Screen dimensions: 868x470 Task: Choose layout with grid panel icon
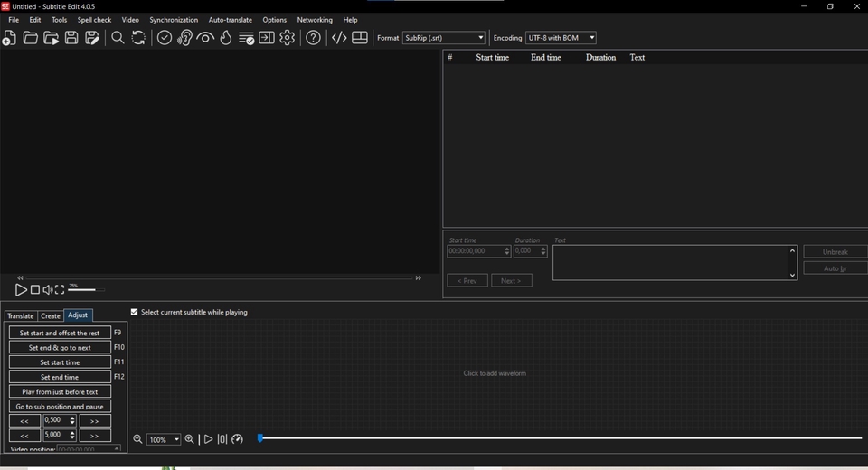(360, 38)
